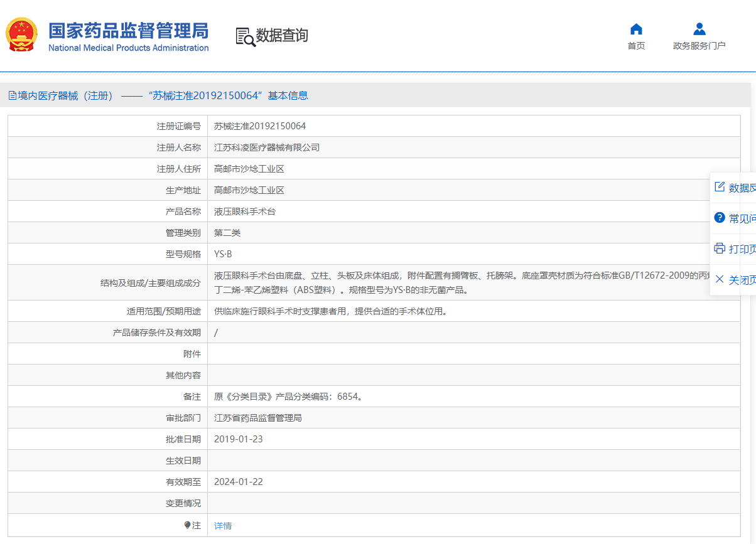Click the 有效期至 row label
This screenshot has height=544, width=756.
183,482
